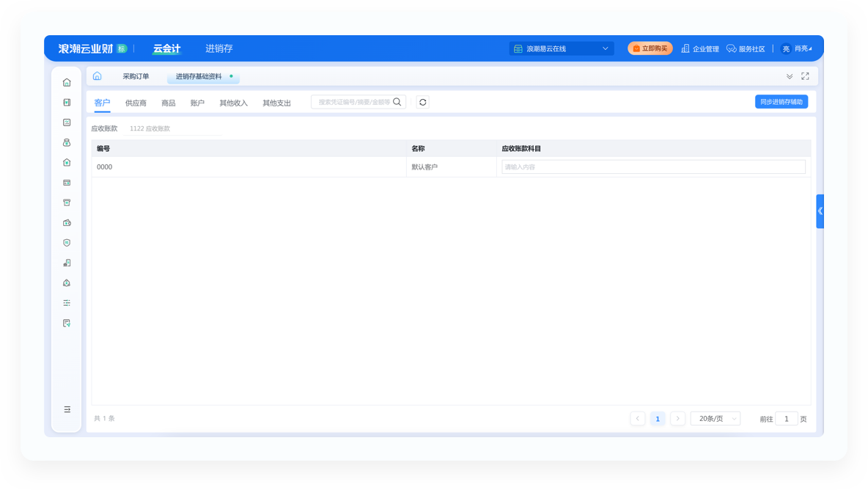Switch to the 供应商 tab
The height and width of the screenshot is (490, 868).
point(136,103)
